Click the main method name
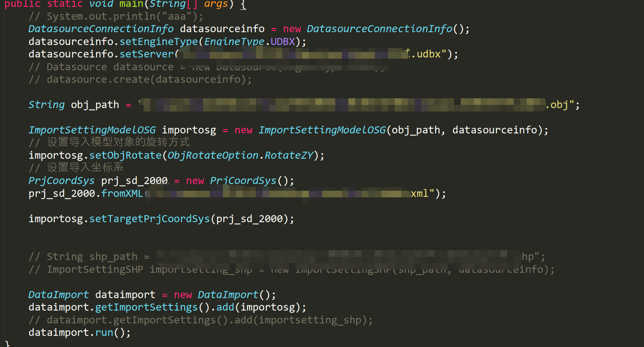This screenshot has width=644, height=347. [x=131, y=4]
